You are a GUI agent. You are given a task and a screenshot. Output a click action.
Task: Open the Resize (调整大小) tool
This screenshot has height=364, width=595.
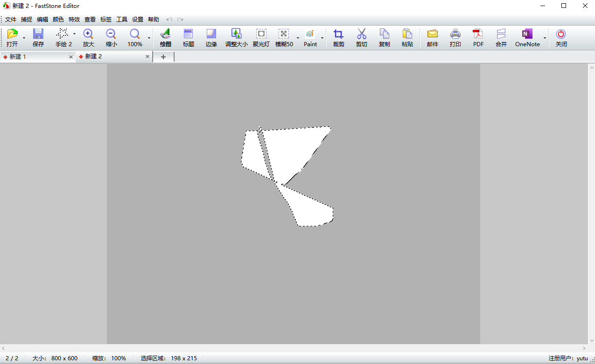(x=237, y=35)
